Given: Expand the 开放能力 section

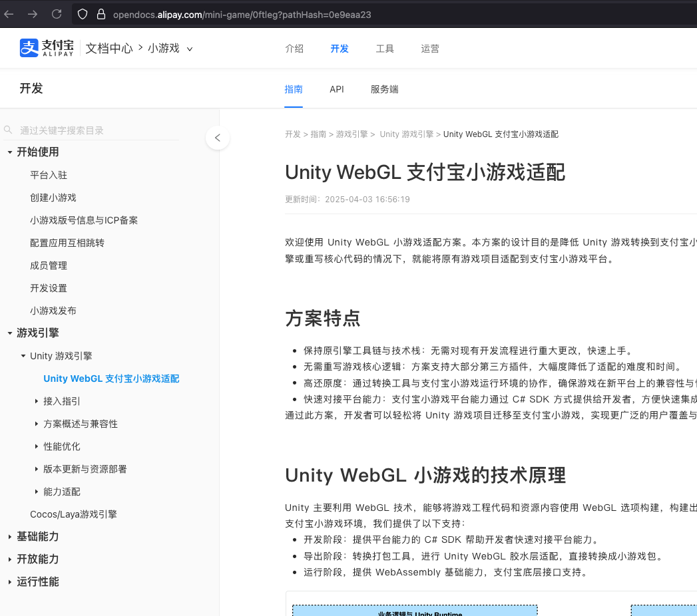Looking at the screenshot, I should pyautogui.click(x=10, y=559).
